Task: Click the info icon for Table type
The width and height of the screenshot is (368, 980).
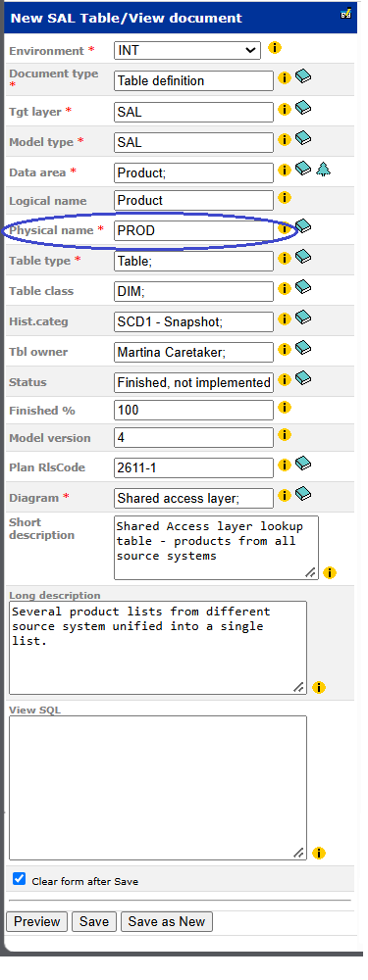Action: coord(285,258)
